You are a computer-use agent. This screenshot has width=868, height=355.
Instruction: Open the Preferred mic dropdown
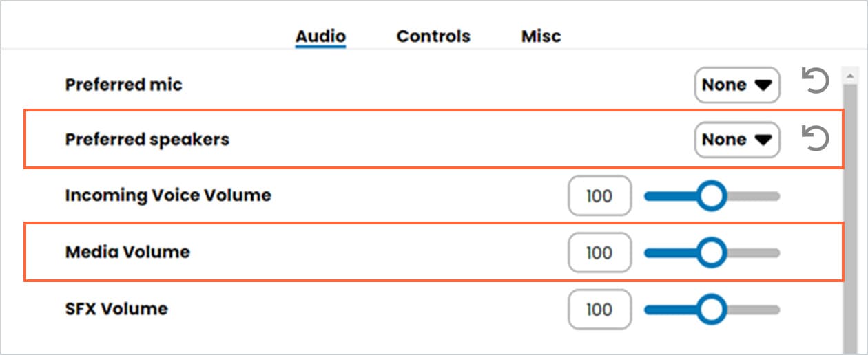pyautogui.click(x=736, y=85)
